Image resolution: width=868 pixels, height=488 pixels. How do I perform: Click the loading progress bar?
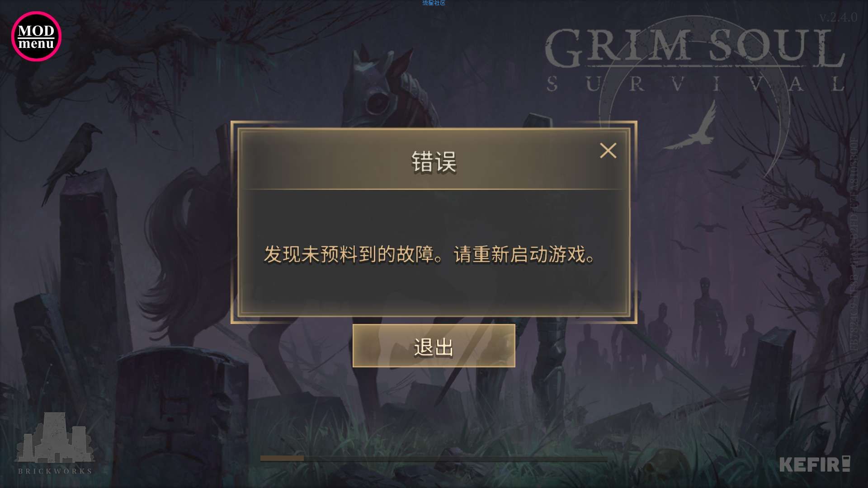(x=434, y=458)
